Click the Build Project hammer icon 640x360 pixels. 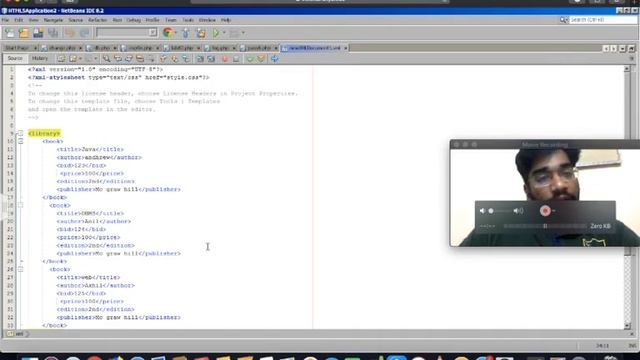pyautogui.click(x=186, y=33)
